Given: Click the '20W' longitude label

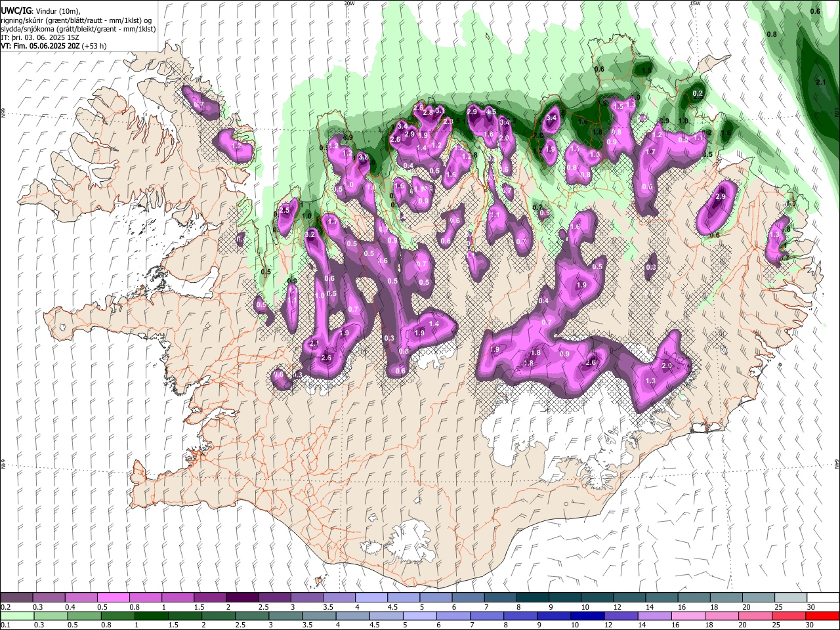Looking at the screenshot, I should click(x=349, y=3).
